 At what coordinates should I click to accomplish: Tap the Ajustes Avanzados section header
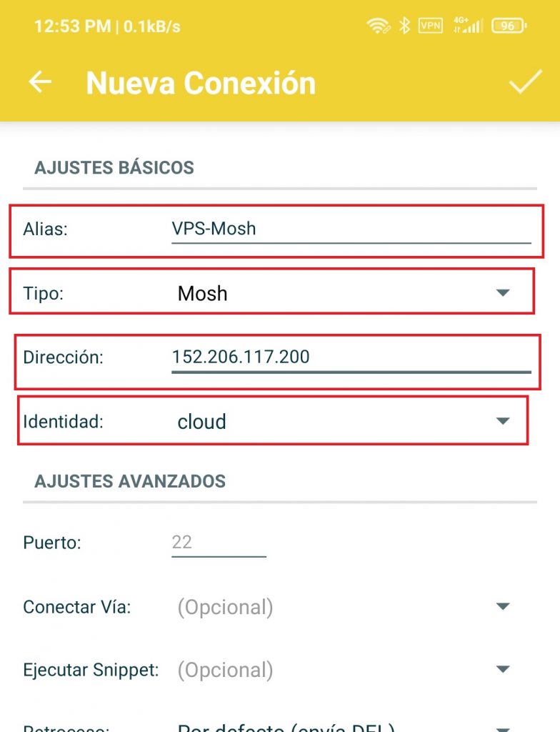coord(130,481)
